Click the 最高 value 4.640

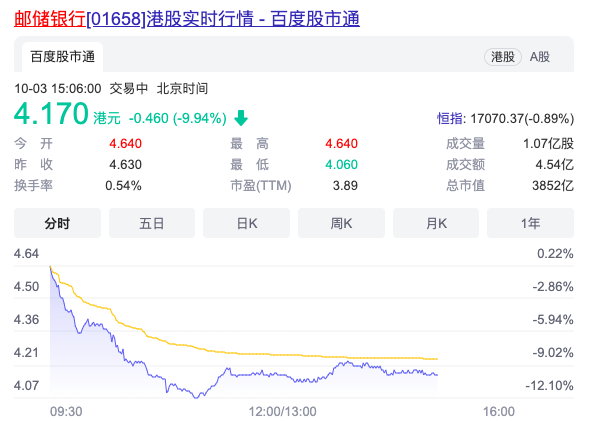click(x=341, y=144)
